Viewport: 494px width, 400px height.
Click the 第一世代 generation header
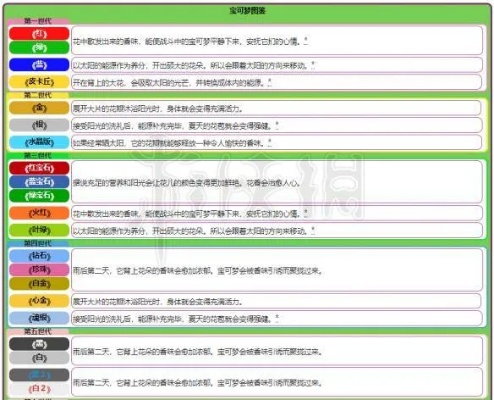tap(38, 21)
